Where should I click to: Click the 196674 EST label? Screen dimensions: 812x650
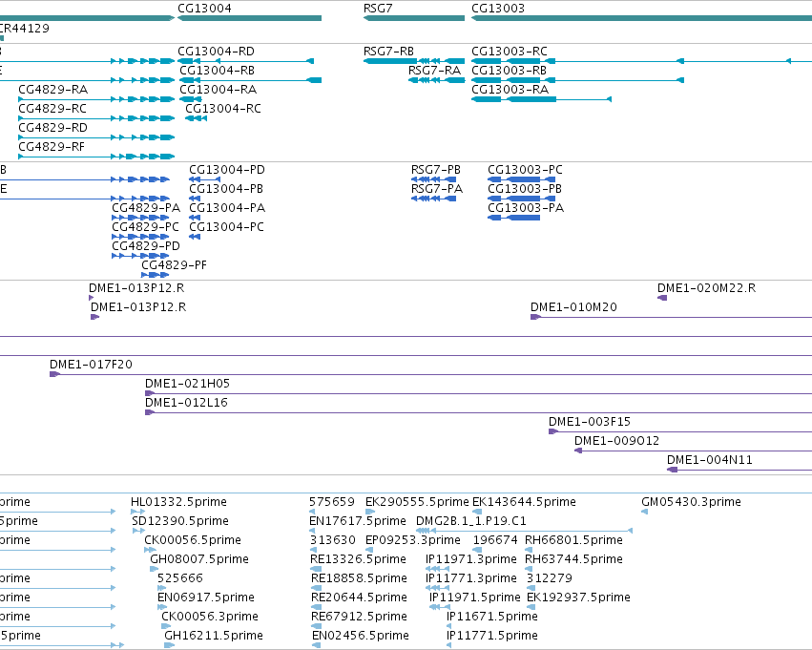point(495,541)
